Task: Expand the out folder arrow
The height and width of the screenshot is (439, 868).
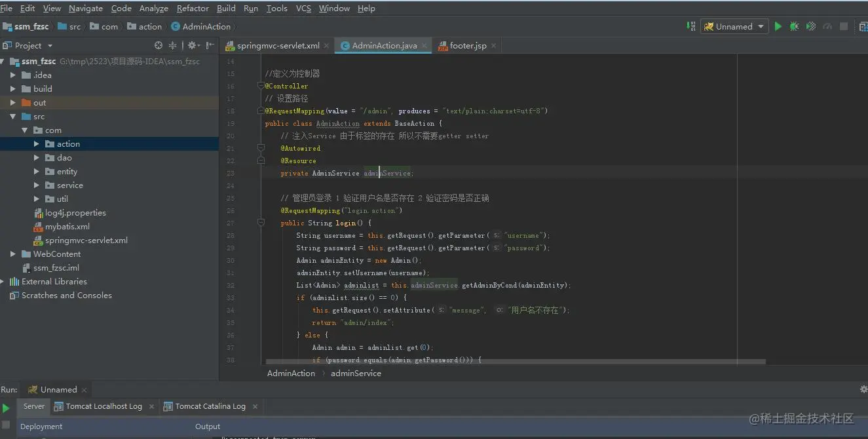Action: 13,103
